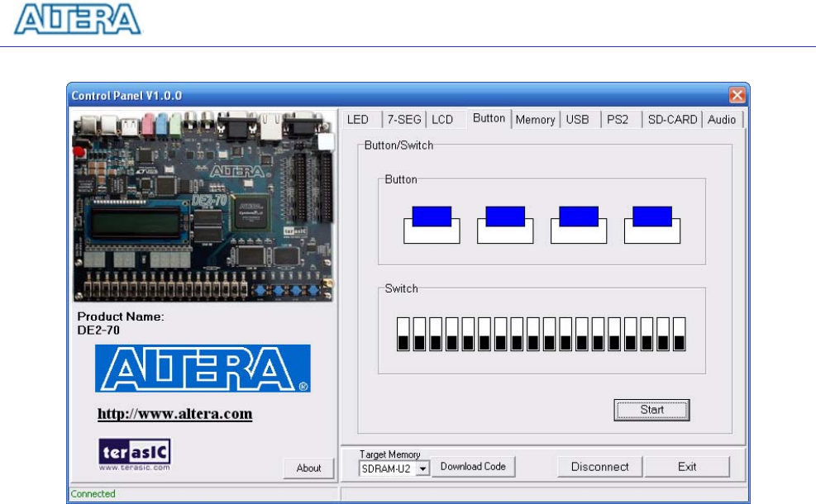
Task: Toggle the second switch in the Switch row
Action: pos(419,335)
